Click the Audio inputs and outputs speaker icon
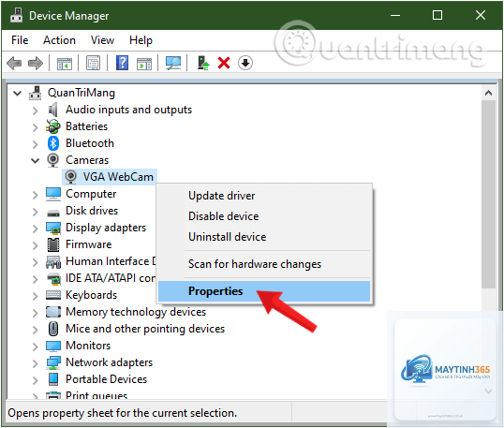The width and height of the screenshot is (504, 428). (x=53, y=110)
